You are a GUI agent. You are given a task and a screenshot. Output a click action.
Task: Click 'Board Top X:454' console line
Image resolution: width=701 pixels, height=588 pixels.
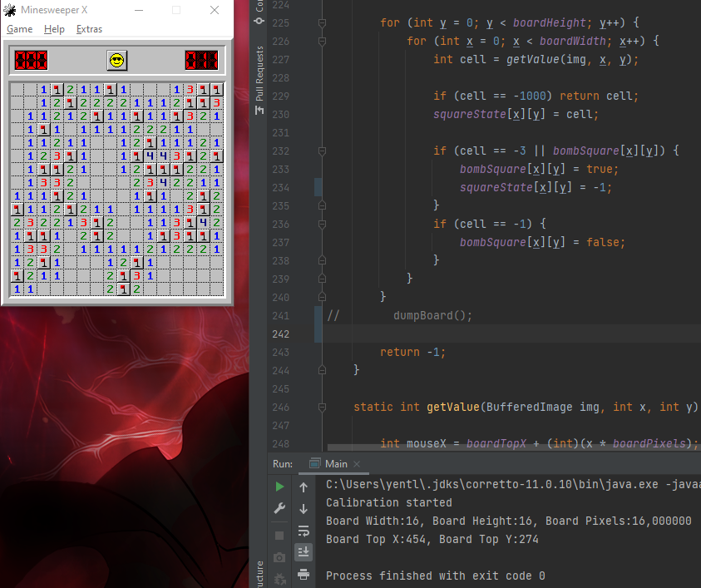coord(432,539)
